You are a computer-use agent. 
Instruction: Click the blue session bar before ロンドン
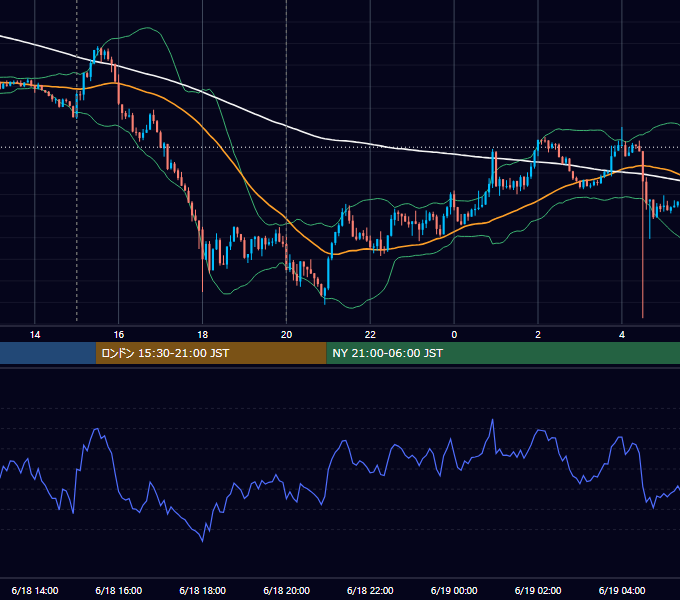(x=48, y=353)
